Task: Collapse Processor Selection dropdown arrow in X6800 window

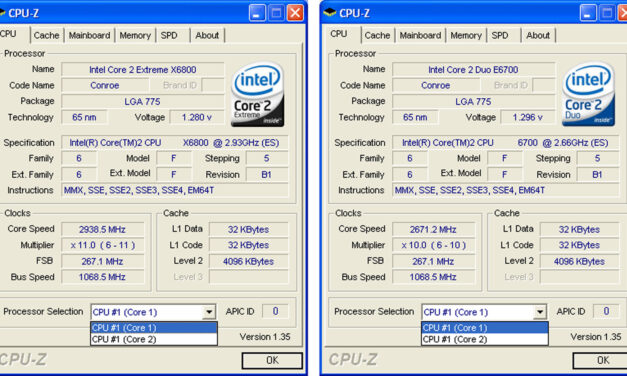Action: coord(209,312)
